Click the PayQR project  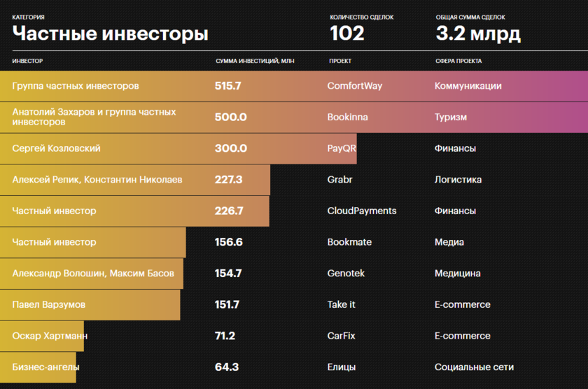[342, 148]
